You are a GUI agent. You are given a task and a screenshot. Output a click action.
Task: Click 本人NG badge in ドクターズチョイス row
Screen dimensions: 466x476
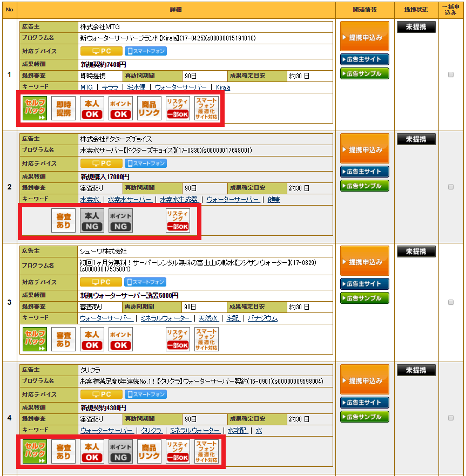(x=92, y=220)
